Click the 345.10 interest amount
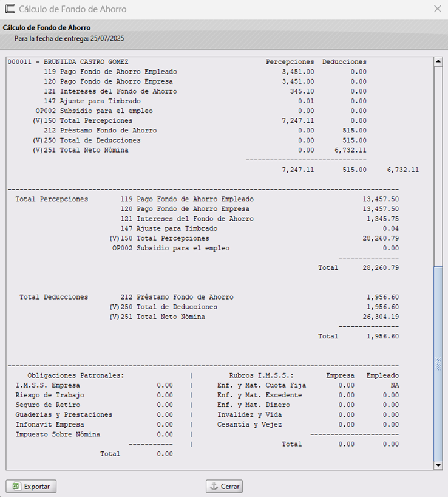The image size is (448, 497). [302, 91]
